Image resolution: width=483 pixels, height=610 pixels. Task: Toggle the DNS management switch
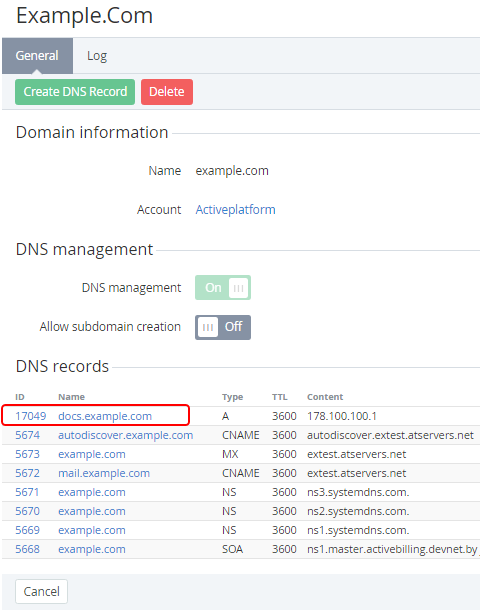[x=223, y=287]
